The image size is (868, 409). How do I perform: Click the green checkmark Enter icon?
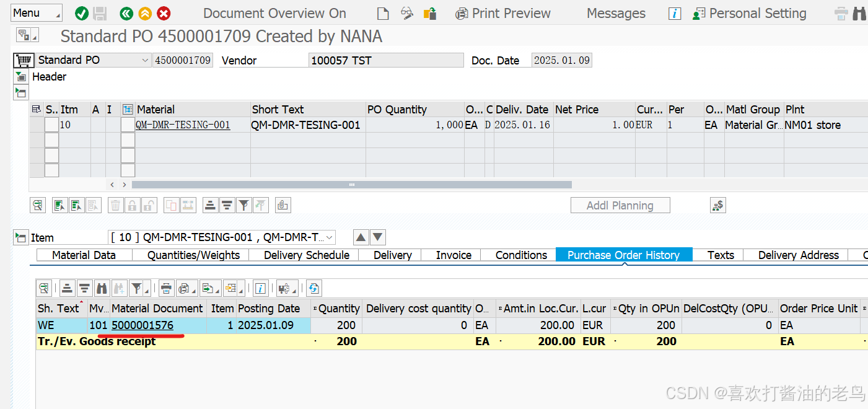pos(81,12)
